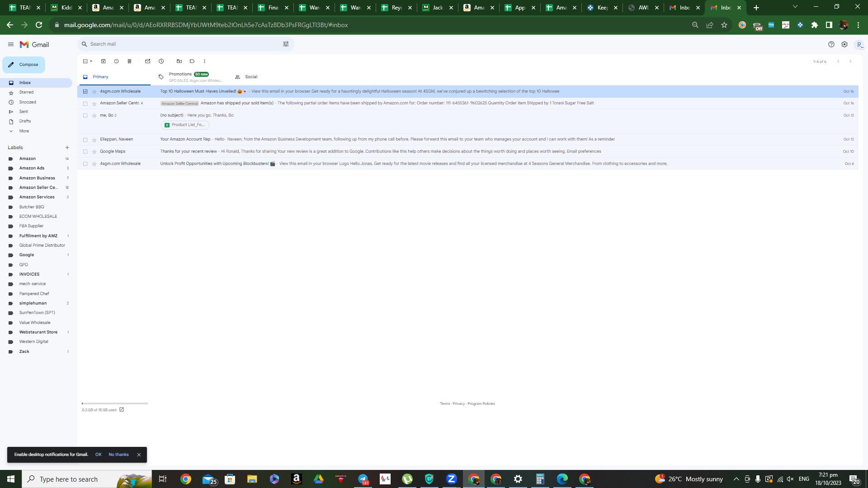Click the Compose button
The image size is (868, 488).
(x=24, y=65)
